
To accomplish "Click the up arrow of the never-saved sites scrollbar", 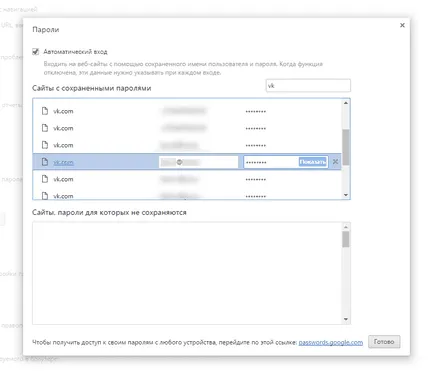I will [x=346, y=227].
